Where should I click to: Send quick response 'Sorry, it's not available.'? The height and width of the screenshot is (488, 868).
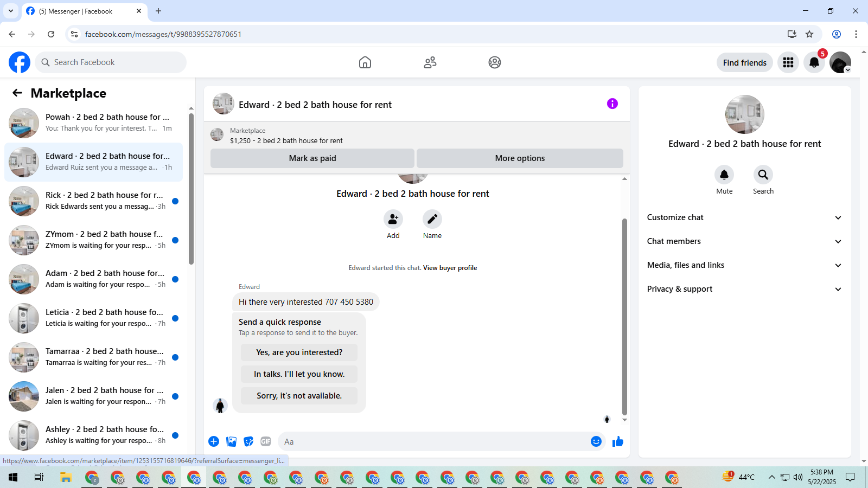coord(299,396)
